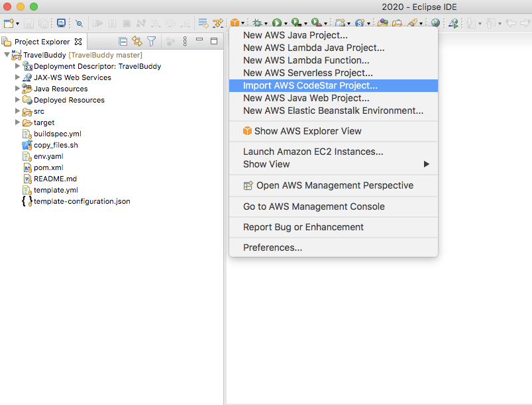Open the AWS Toolkit dropdown arrow
This screenshot has width=532, height=405.
[x=243, y=23]
